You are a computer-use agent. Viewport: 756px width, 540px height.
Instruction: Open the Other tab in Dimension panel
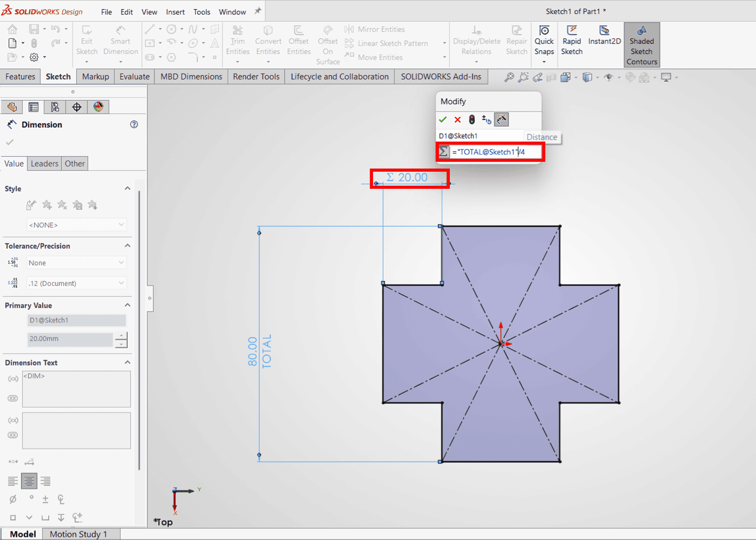(75, 163)
